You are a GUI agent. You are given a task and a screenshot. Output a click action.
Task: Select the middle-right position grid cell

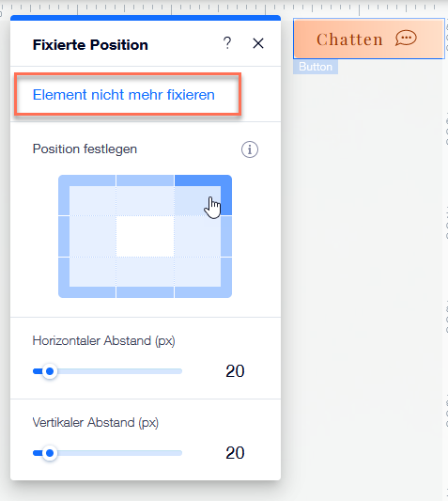pos(203,237)
